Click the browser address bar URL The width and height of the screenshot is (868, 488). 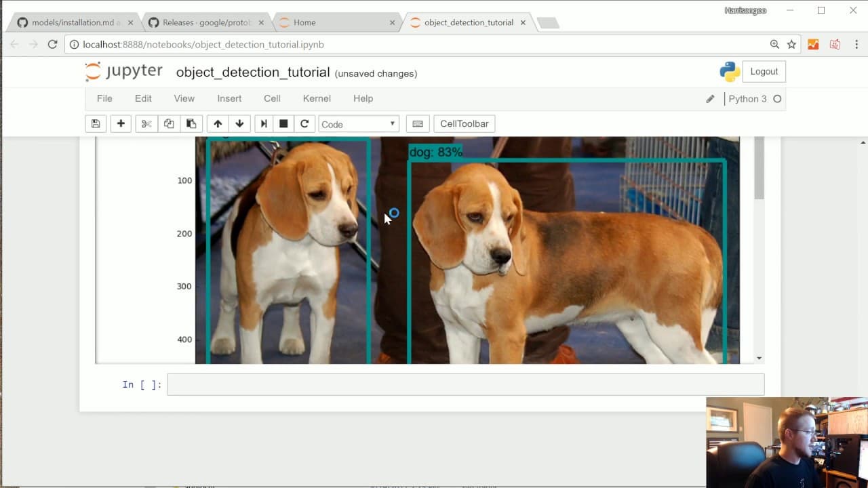[x=203, y=44]
